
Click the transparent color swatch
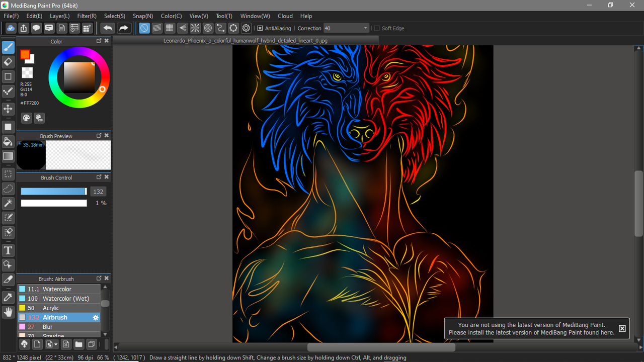click(x=27, y=73)
